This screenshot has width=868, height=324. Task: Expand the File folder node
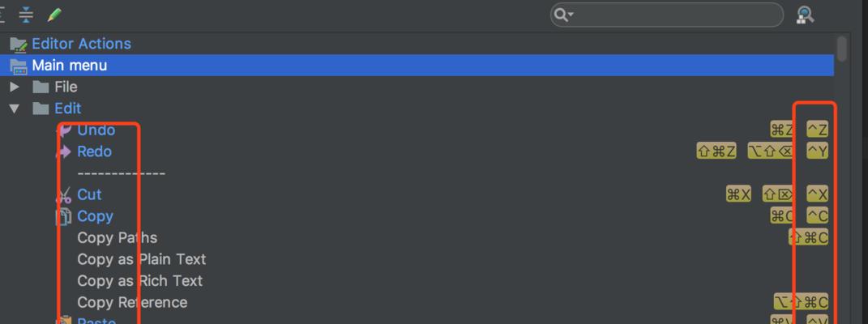point(15,87)
